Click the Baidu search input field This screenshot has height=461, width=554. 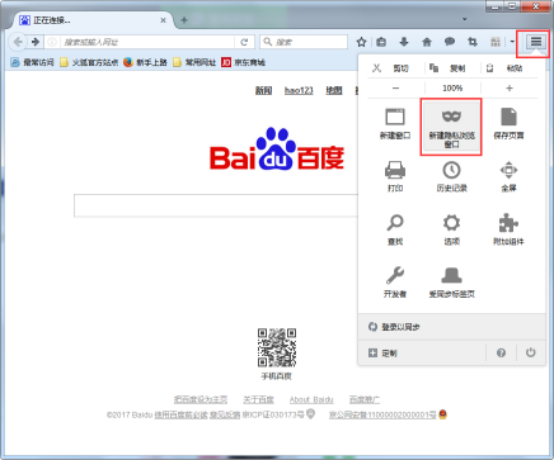click(x=216, y=205)
